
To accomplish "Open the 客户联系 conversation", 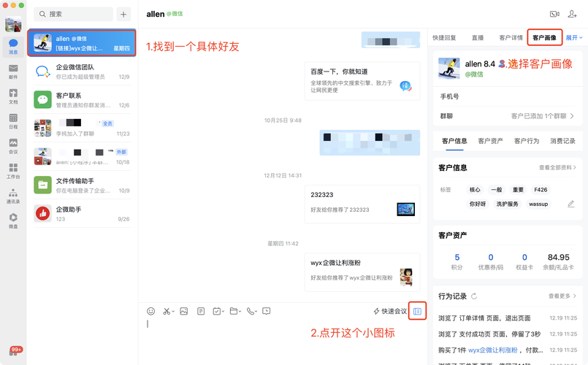I will [x=82, y=100].
